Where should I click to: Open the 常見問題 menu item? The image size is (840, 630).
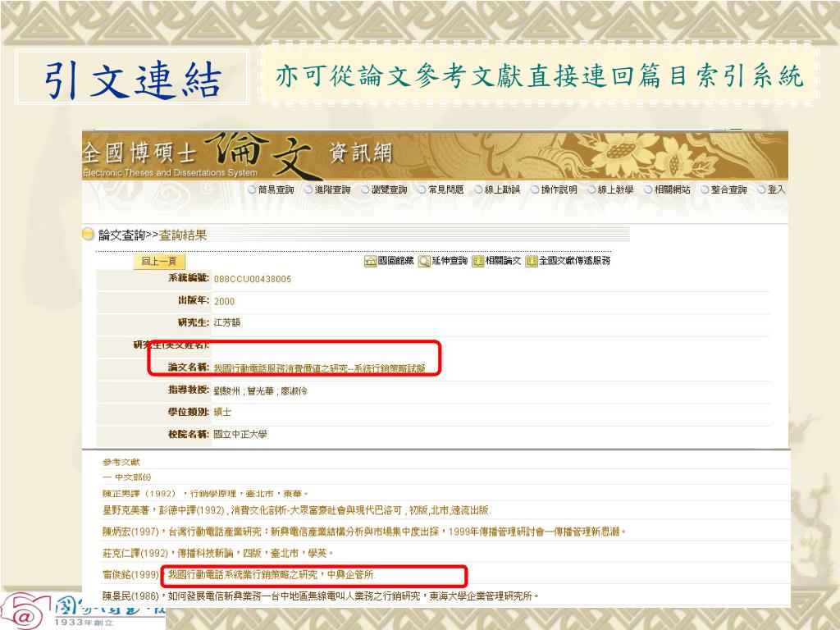click(445, 189)
